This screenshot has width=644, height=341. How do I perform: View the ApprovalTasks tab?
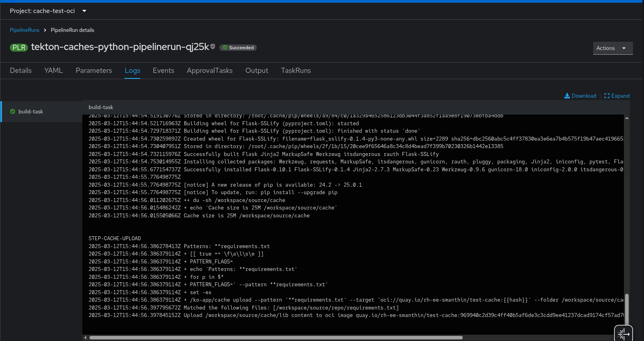[210, 70]
